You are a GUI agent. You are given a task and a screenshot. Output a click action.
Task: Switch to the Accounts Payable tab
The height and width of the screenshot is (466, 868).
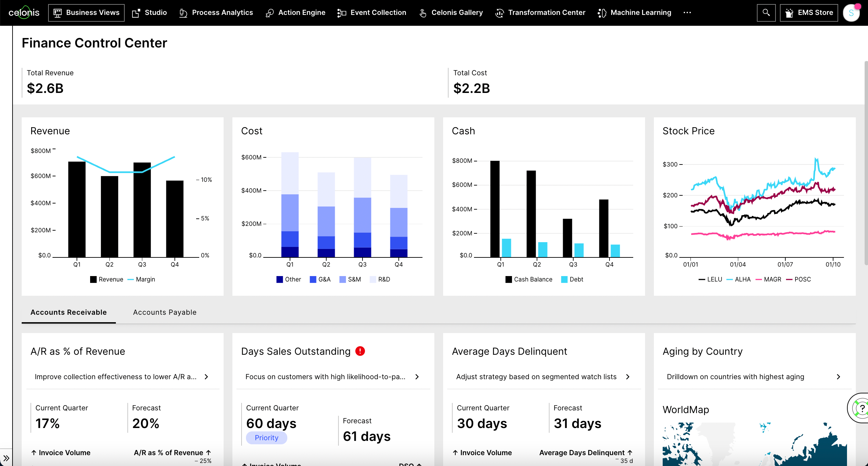coord(165,312)
